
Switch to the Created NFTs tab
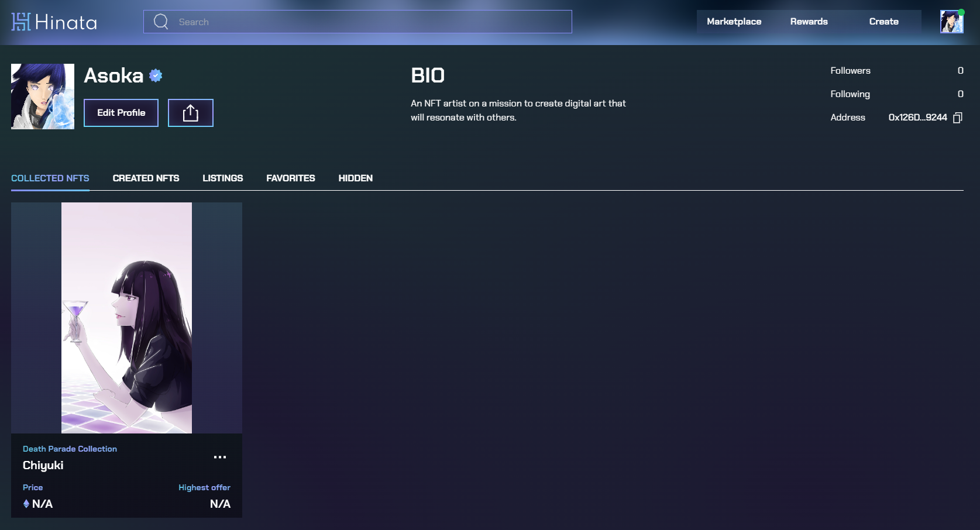(x=146, y=178)
